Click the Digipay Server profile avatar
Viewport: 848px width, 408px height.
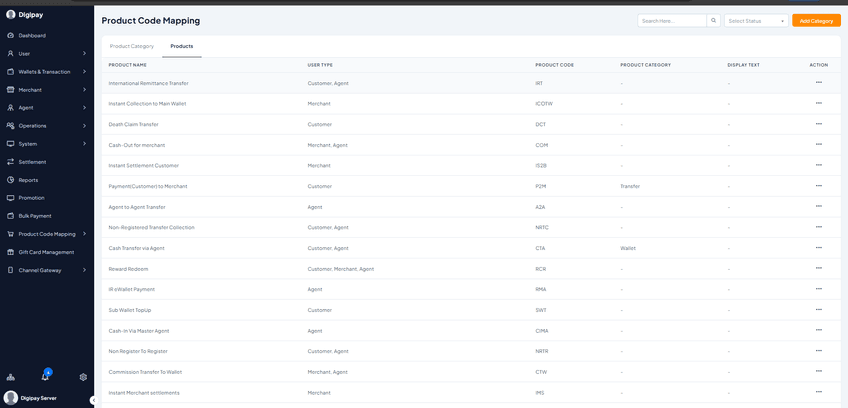[10, 398]
